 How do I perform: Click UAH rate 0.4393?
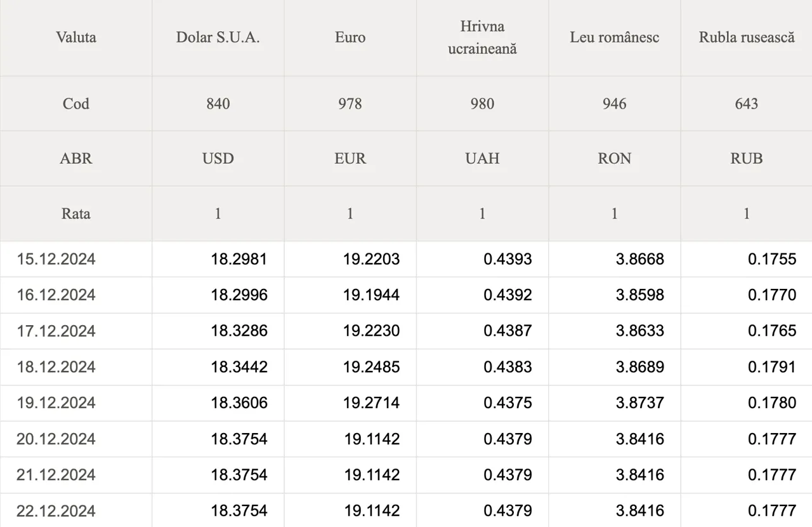tap(508, 259)
